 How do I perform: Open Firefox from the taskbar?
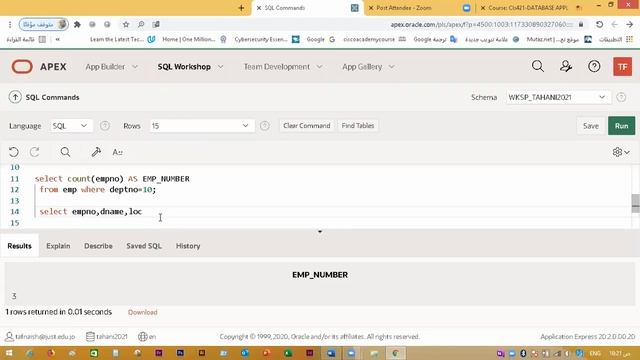(x=51, y=353)
